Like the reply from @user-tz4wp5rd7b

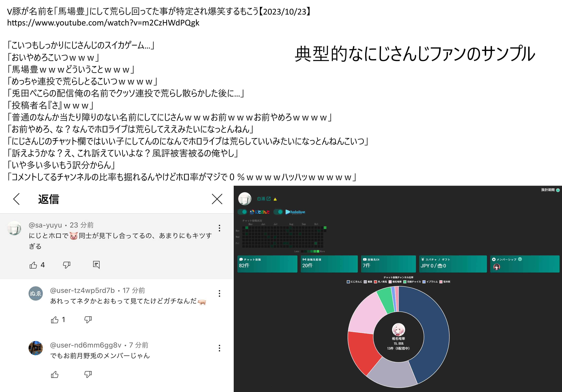coord(55,320)
